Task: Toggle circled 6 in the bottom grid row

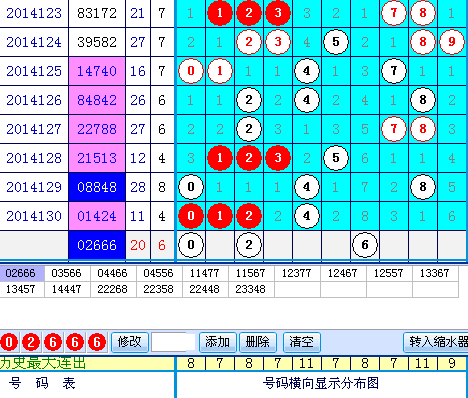Action: (x=365, y=245)
